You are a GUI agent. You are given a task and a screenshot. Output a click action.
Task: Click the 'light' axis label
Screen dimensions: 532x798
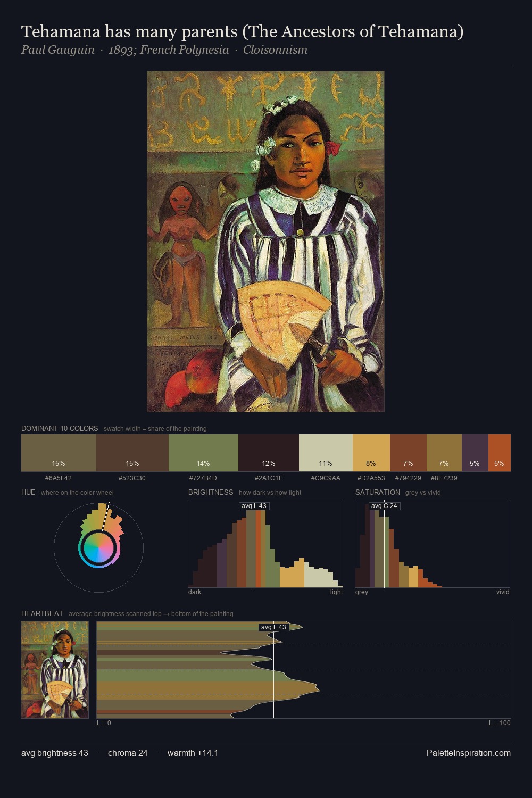pyautogui.click(x=336, y=592)
